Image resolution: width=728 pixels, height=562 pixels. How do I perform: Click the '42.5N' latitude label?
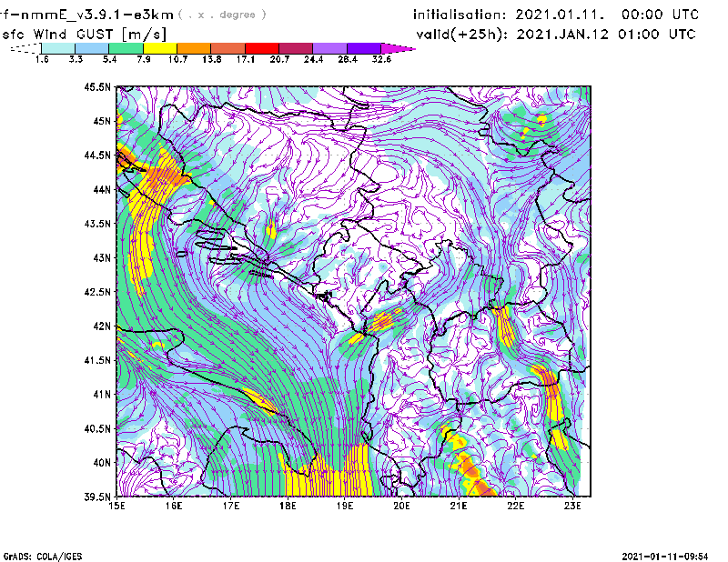click(97, 291)
